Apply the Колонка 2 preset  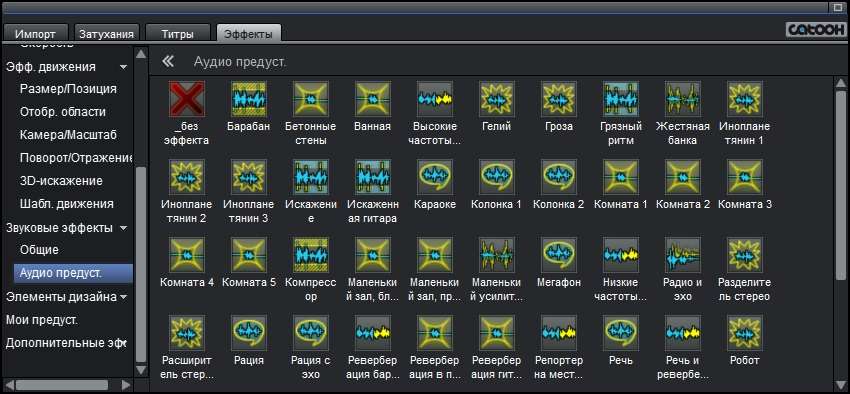(x=558, y=177)
